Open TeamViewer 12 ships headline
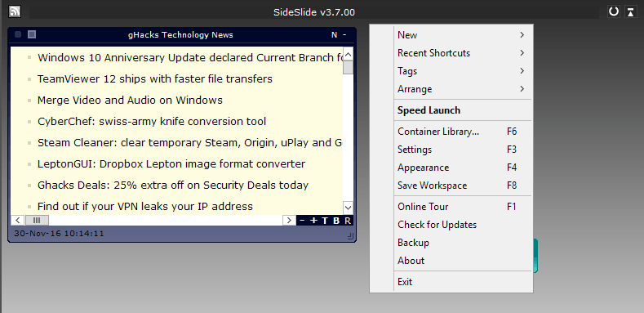The height and width of the screenshot is (313, 644). coord(155,78)
